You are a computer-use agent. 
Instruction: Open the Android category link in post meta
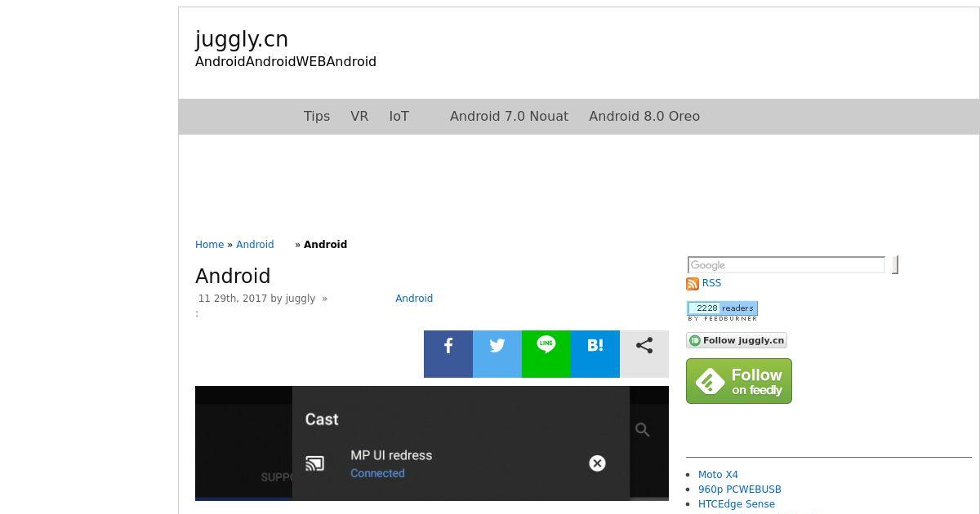coord(414,299)
